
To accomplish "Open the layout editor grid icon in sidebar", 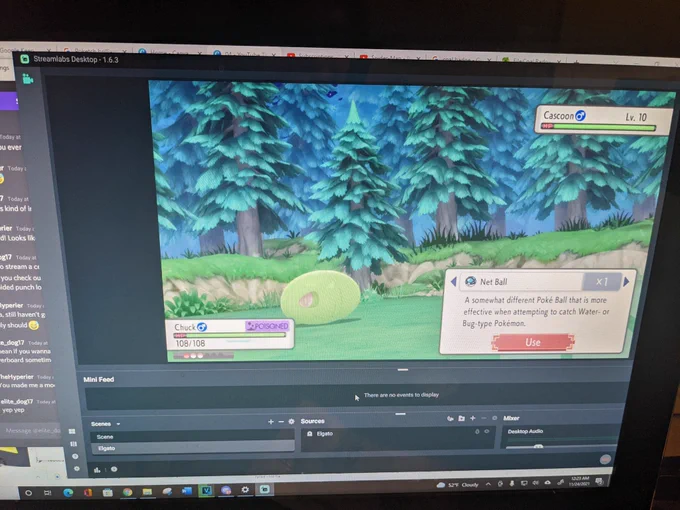I will [x=72, y=432].
